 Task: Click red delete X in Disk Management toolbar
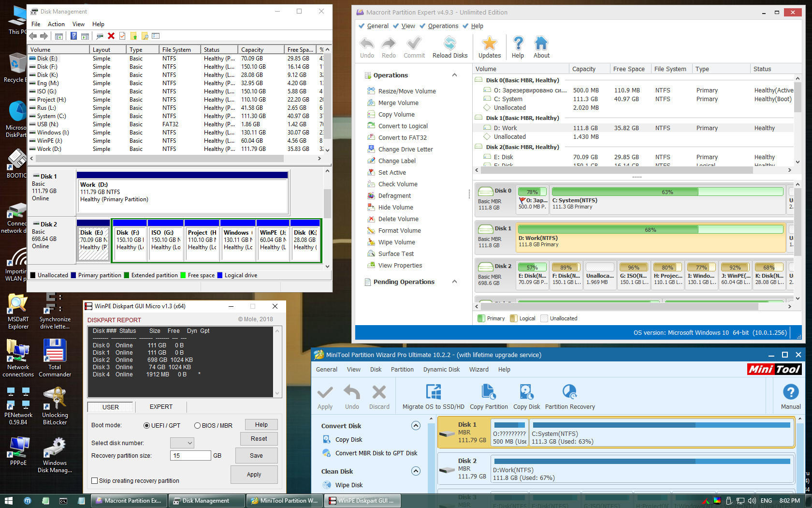click(x=111, y=36)
